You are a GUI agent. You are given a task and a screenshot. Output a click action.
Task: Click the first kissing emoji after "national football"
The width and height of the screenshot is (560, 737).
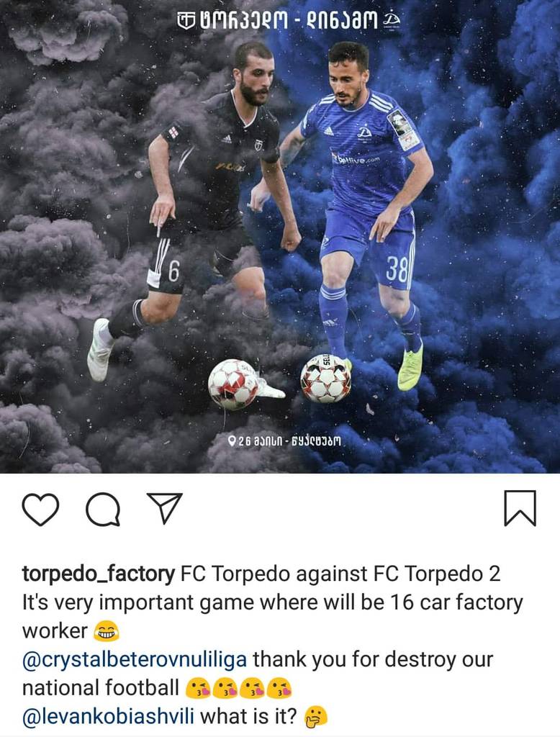click(199, 689)
